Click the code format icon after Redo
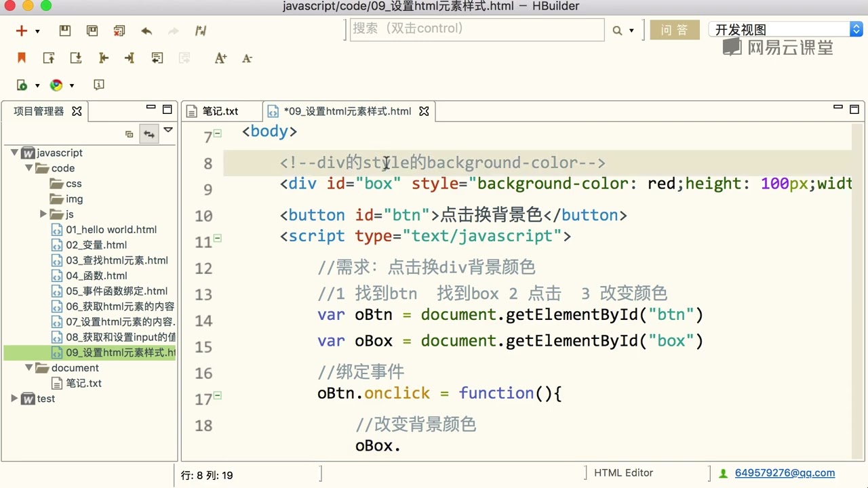 tap(201, 30)
